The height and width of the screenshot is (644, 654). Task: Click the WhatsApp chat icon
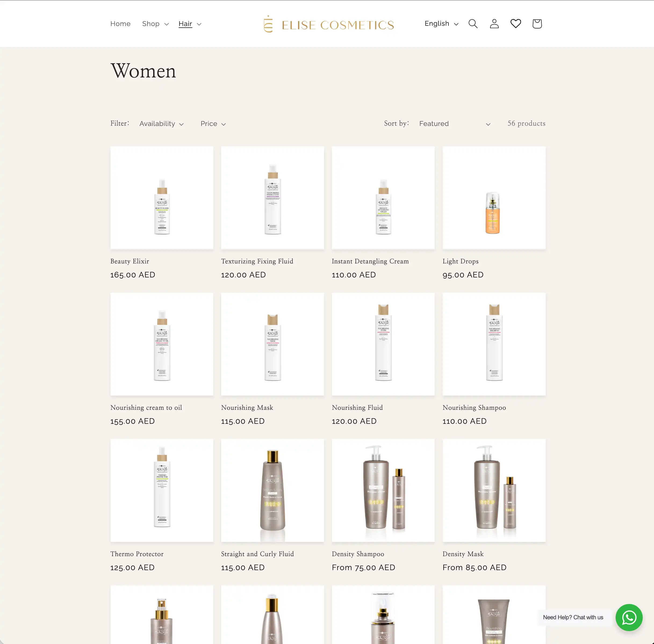pos(629,617)
